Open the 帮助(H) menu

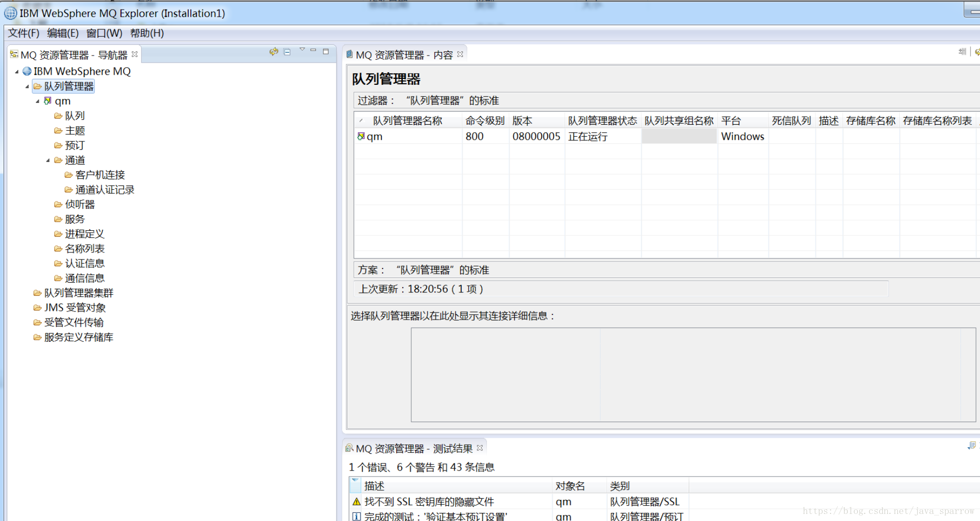click(147, 33)
